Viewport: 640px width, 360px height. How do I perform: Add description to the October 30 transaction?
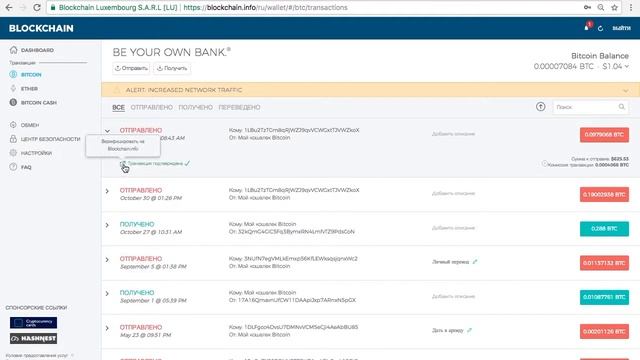point(453,193)
